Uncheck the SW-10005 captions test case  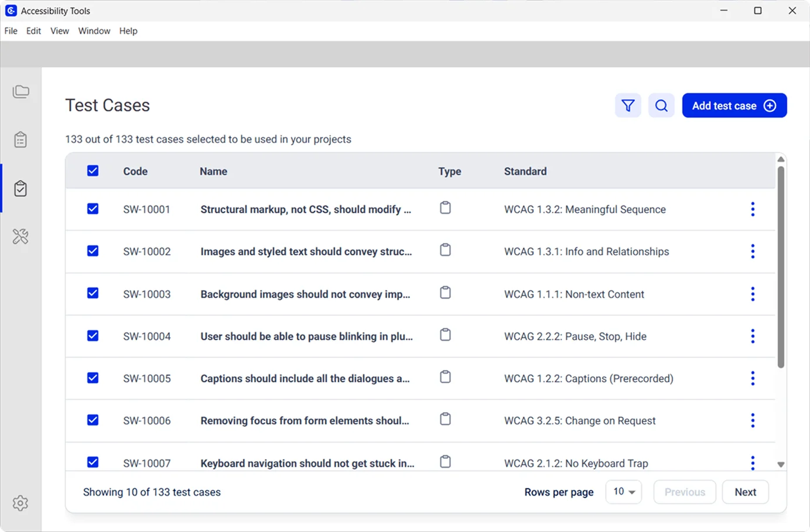coord(93,377)
